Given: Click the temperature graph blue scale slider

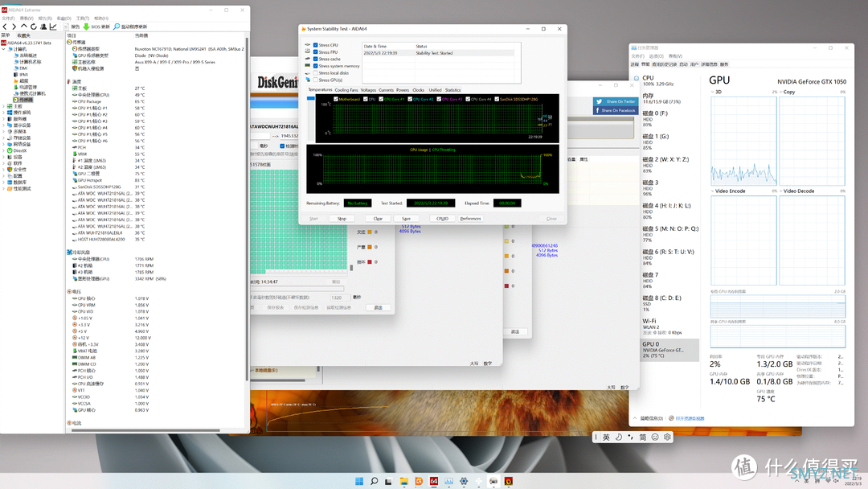Looking at the screenshot, I should 310,99.
